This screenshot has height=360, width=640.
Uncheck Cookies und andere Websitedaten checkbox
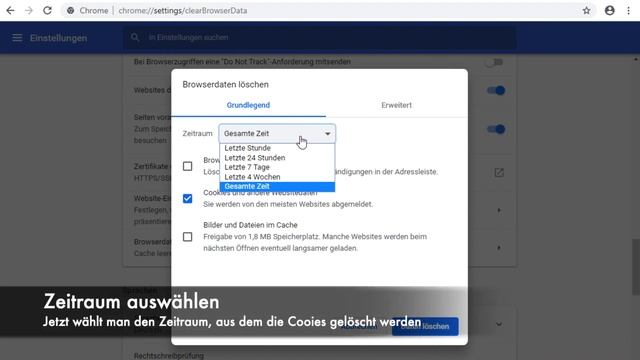coord(187,199)
